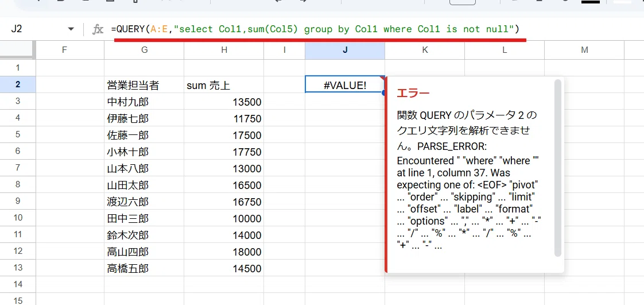Select row 3 header
The image size is (644, 305).
pyautogui.click(x=18, y=101)
